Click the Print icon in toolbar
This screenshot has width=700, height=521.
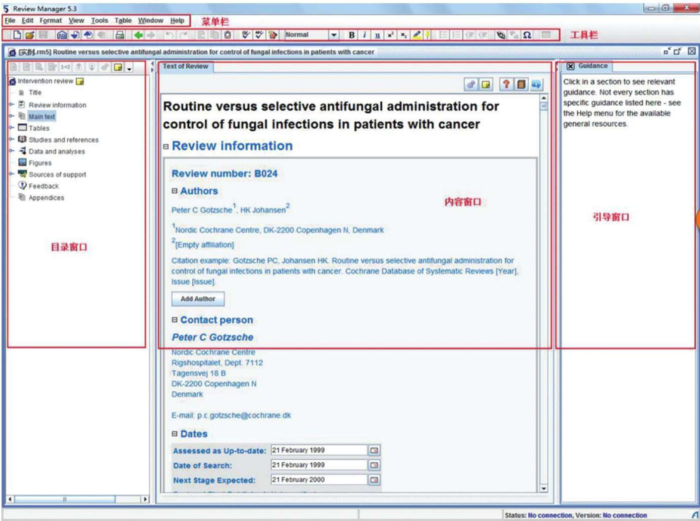pos(120,35)
